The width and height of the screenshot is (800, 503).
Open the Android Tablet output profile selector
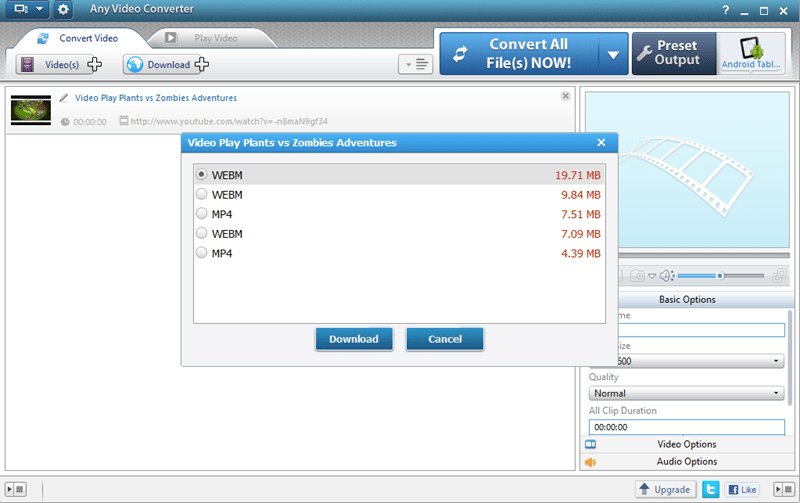(751, 54)
